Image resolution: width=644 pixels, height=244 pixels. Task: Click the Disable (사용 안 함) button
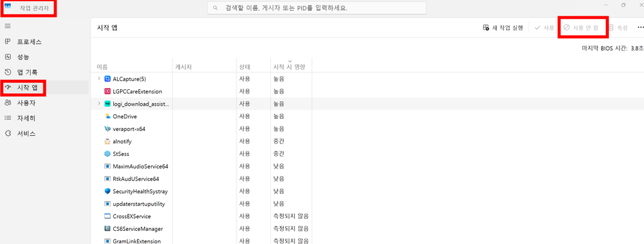click(x=580, y=28)
